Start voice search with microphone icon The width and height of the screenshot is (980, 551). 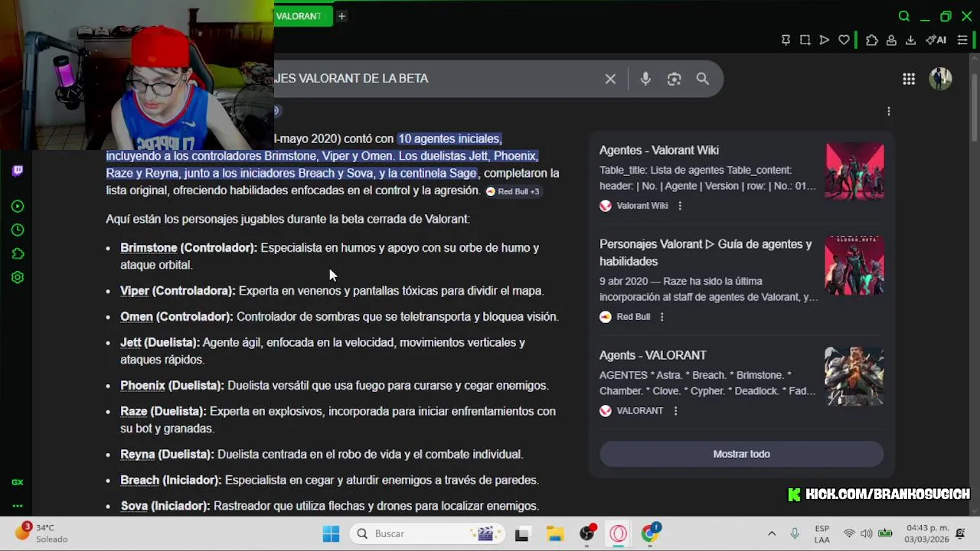click(x=645, y=79)
